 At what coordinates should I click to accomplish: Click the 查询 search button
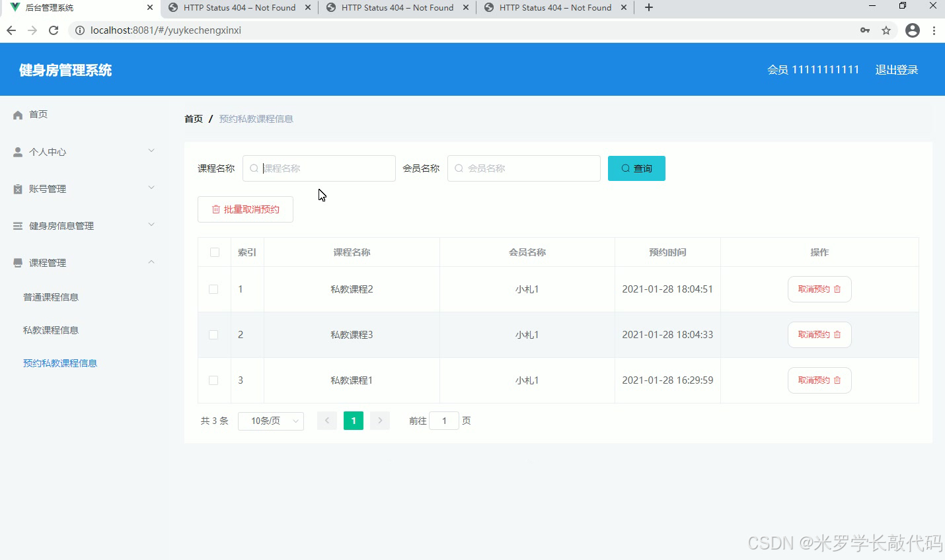[x=636, y=168]
